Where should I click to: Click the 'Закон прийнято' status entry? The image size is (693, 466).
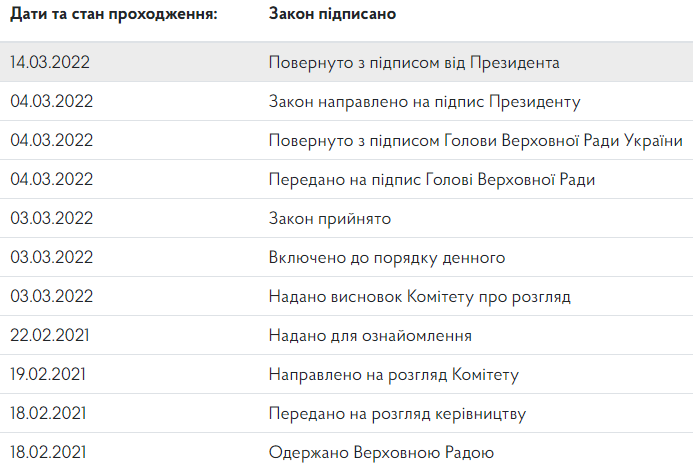[x=330, y=218]
